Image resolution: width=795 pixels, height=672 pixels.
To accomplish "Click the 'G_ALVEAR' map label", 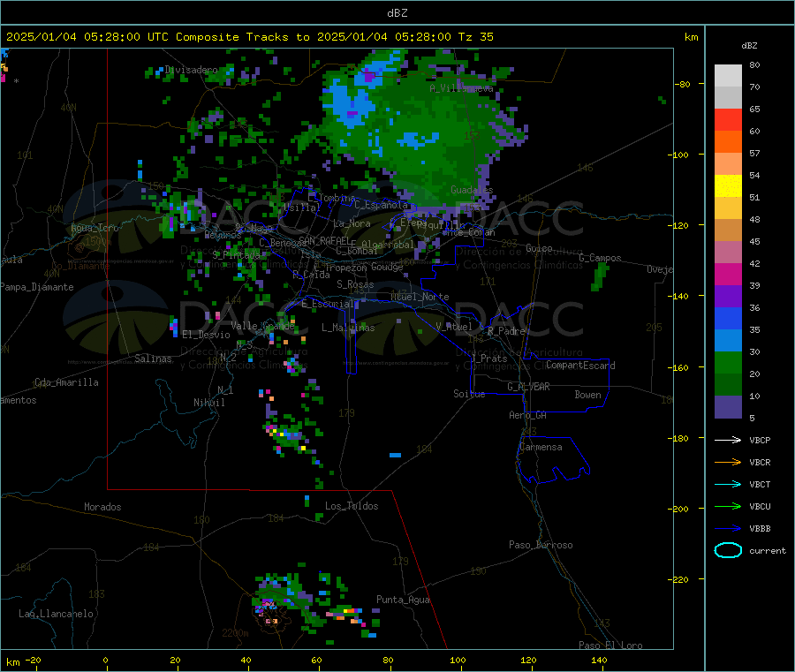I will tap(528, 387).
